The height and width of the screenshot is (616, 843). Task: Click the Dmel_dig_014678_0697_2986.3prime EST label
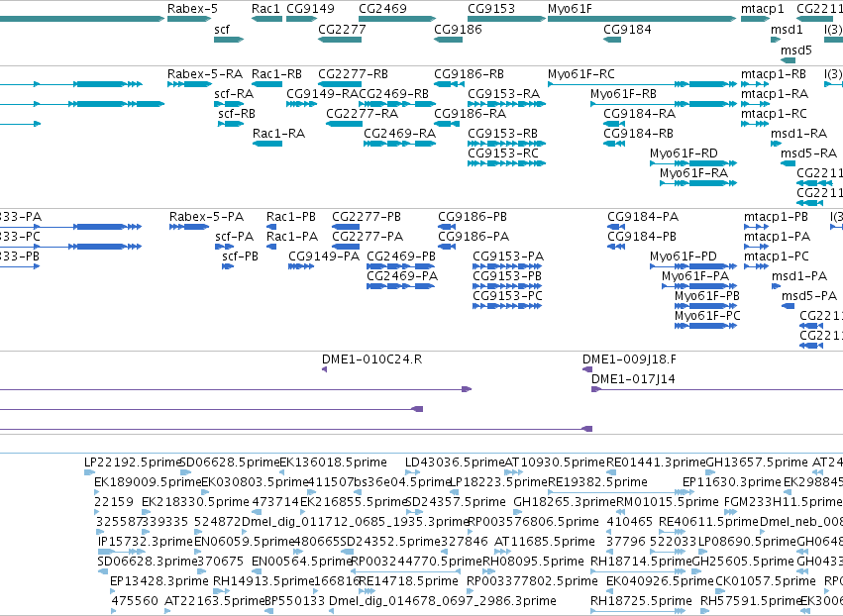(x=443, y=601)
